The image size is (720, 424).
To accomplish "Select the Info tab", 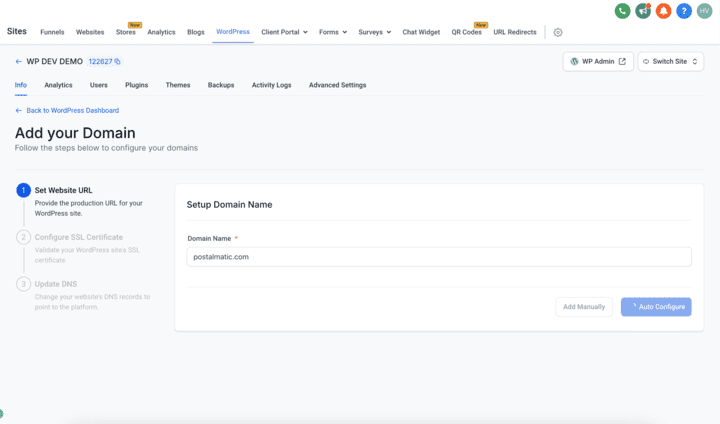I will [21, 85].
